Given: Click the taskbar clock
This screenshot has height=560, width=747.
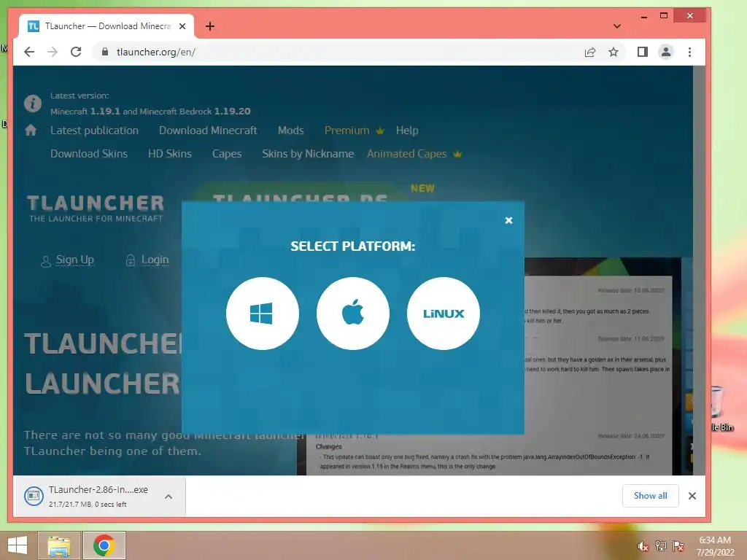Looking at the screenshot, I should tap(715, 546).
